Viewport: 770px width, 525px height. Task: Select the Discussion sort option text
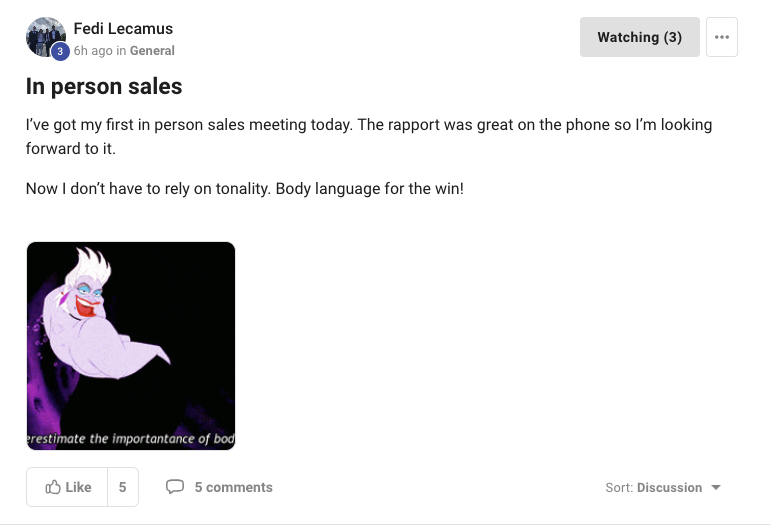pyautogui.click(x=669, y=488)
